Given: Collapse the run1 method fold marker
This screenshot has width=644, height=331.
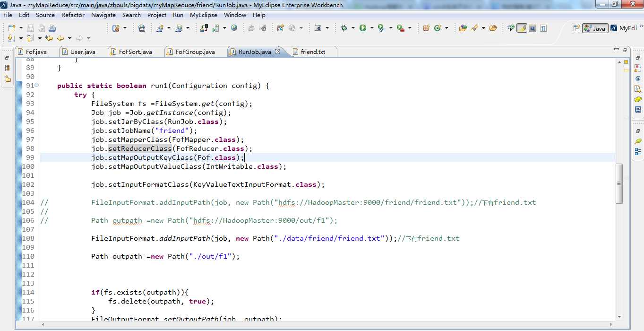Looking at the screenshot, I should coord(37,85).
